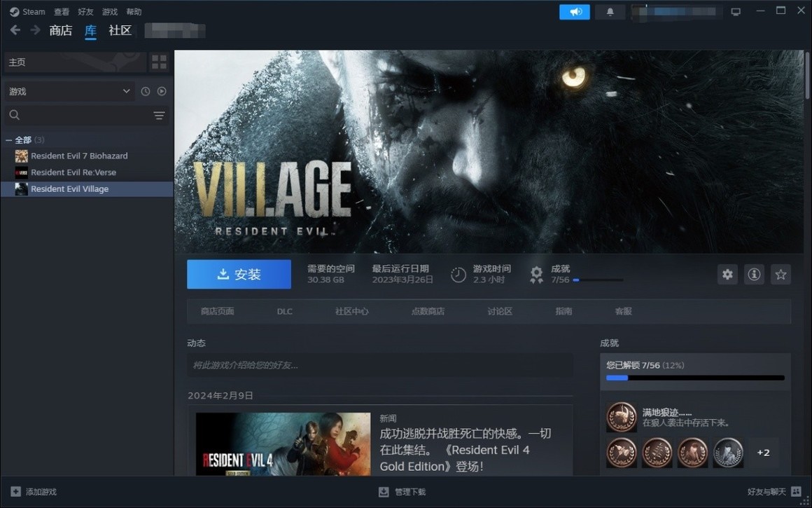Open friends and chat icon
This screenshot has width=812, height=508.
(796, 491)
